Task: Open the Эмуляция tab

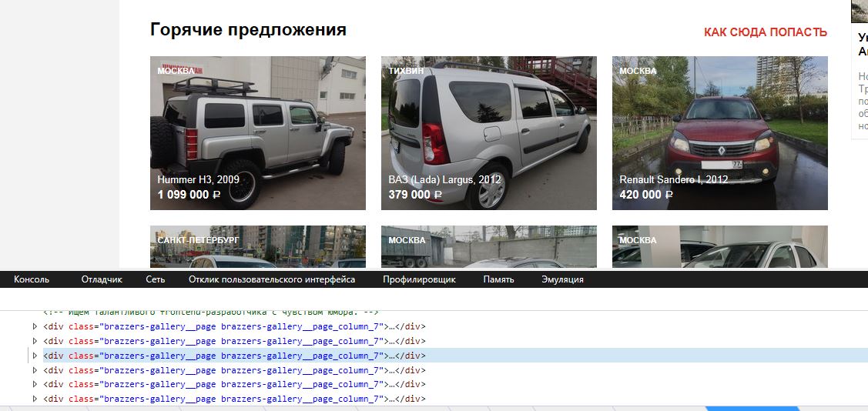Action: point(562,279)
